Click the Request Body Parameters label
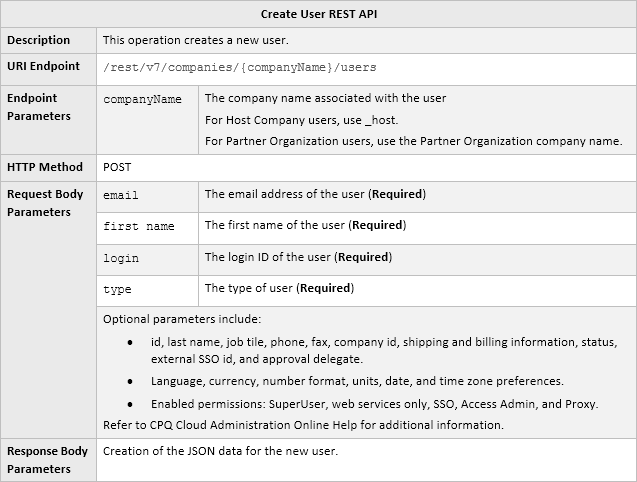This screenshot has width=637, height=482. point(45,203)
